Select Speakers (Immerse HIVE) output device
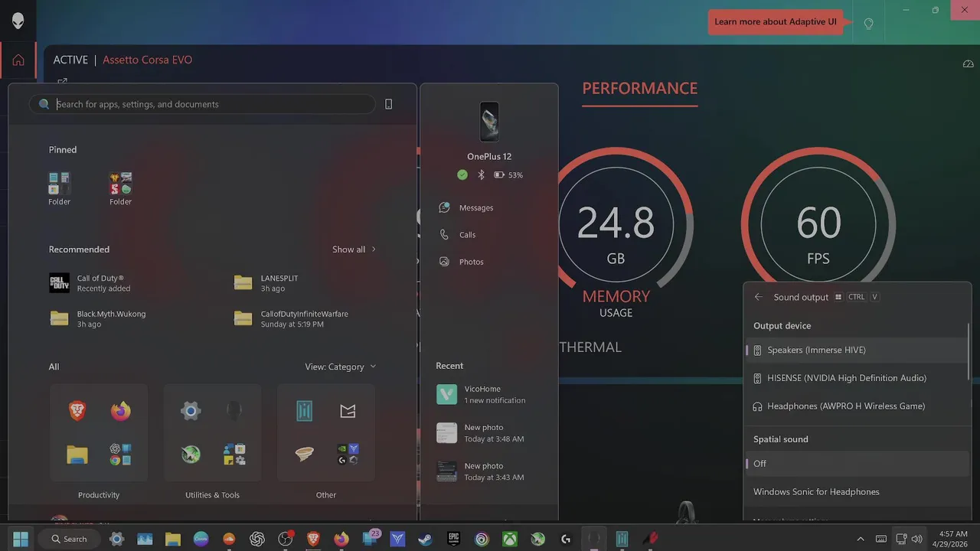Viewport: 980px width, 551px height. (x=857, y=350)
